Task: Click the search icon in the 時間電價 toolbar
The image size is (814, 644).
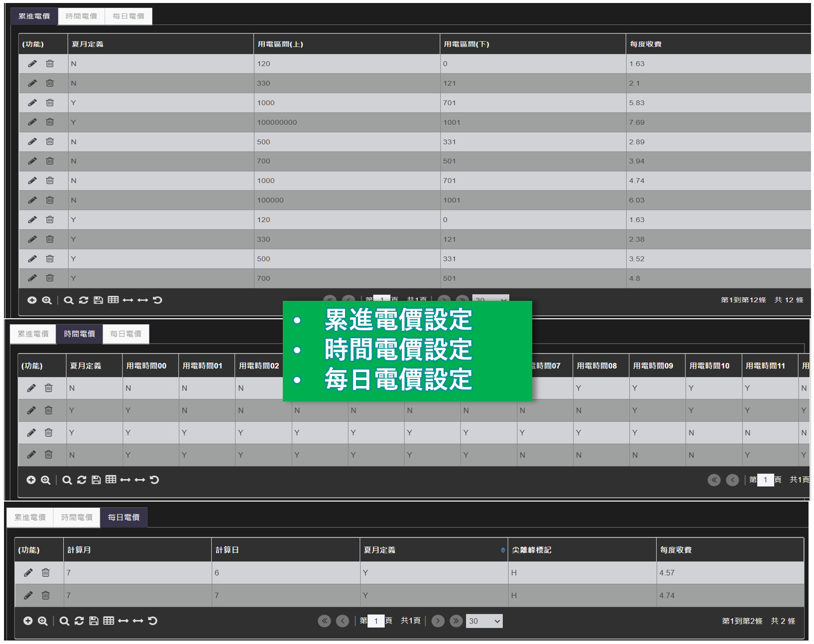Action: [x=67, y=480]
